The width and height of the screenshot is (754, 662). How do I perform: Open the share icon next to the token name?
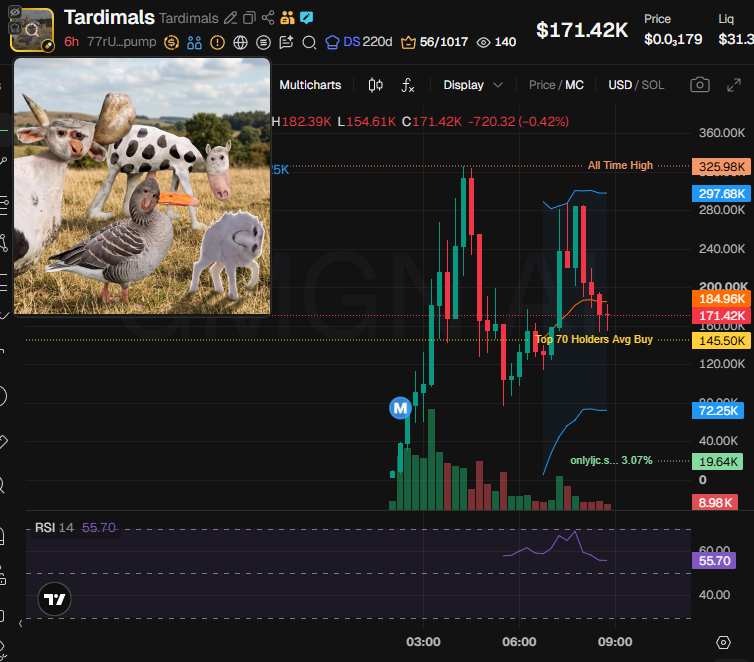coord(268,18)
